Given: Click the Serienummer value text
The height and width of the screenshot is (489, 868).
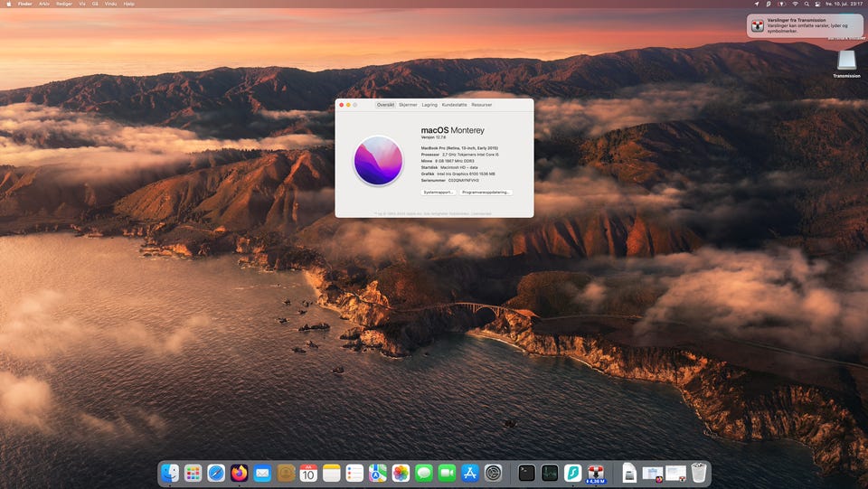Looking at the screenshot, I should point(463,181).
